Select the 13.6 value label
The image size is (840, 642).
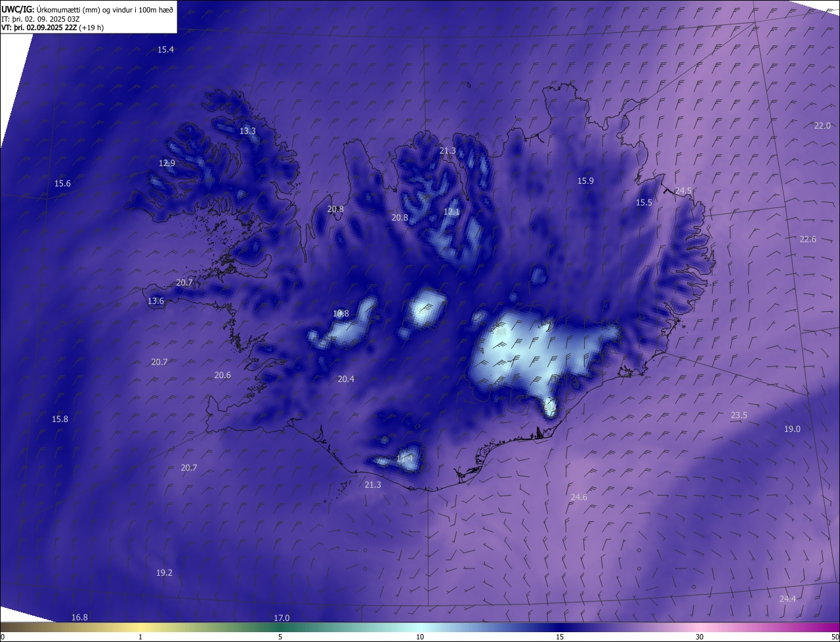[156, 301]
